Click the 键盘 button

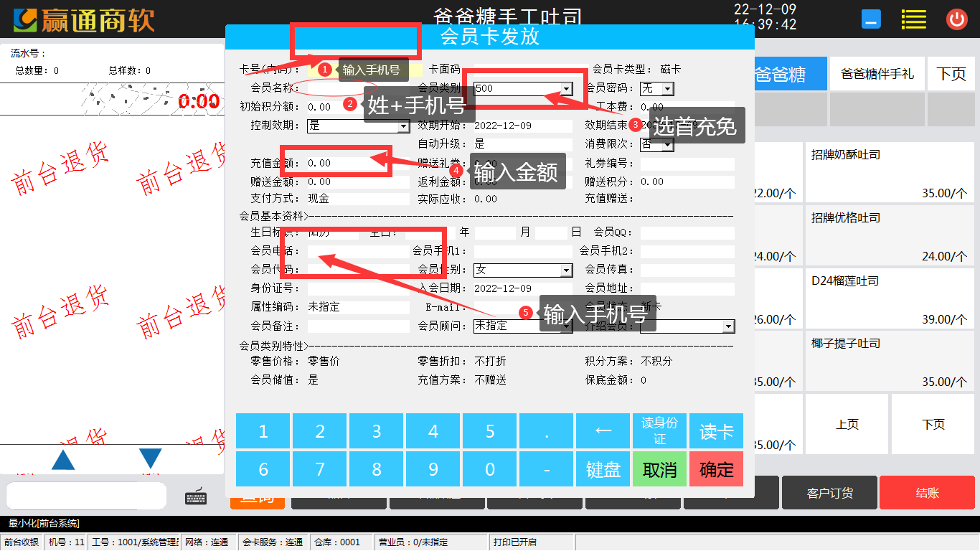(x=603, y=469)
